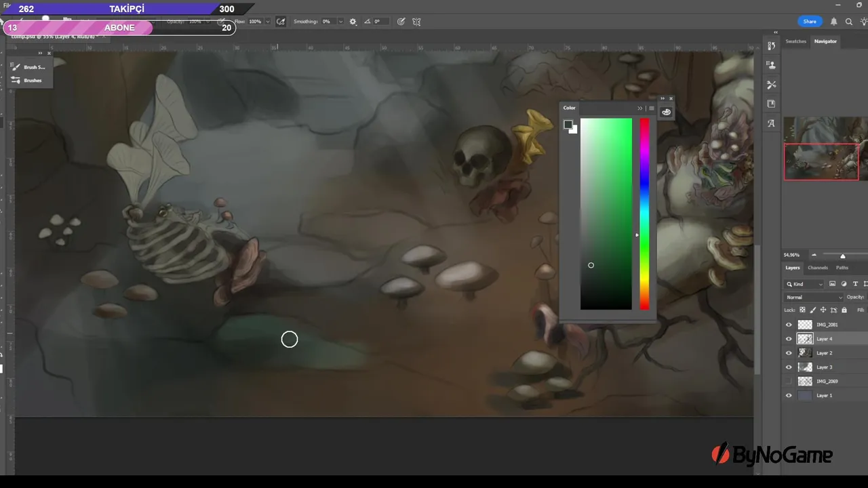Filter layers by type layers
This screenshot has width=868, height=488.
855,284
